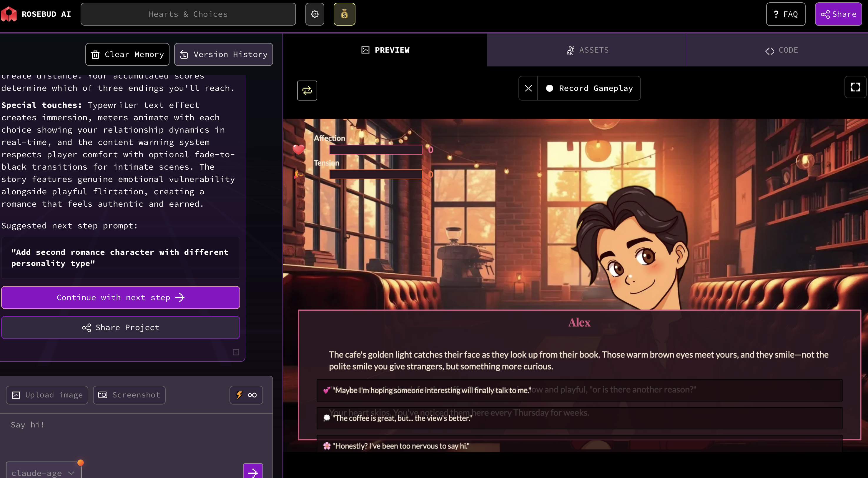The width and height of the screenshot is (868, 478).
Task: Click Continue with next step
Action: click(121, 298)
